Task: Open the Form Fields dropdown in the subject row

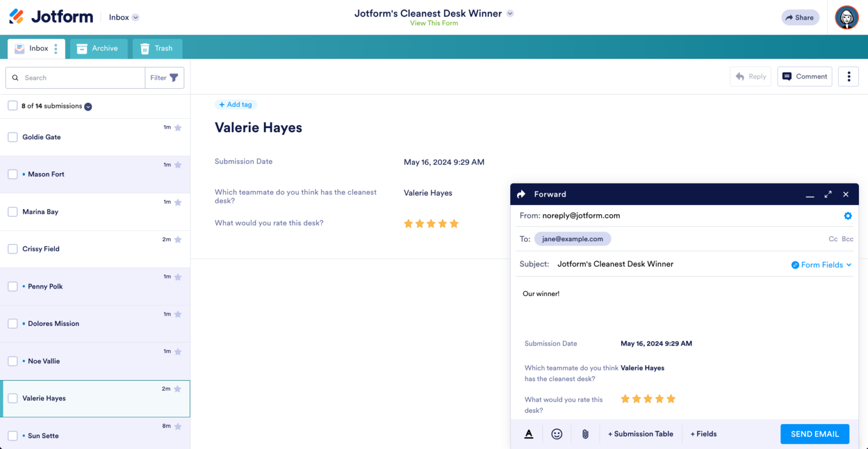Action: tap(821, 264)
